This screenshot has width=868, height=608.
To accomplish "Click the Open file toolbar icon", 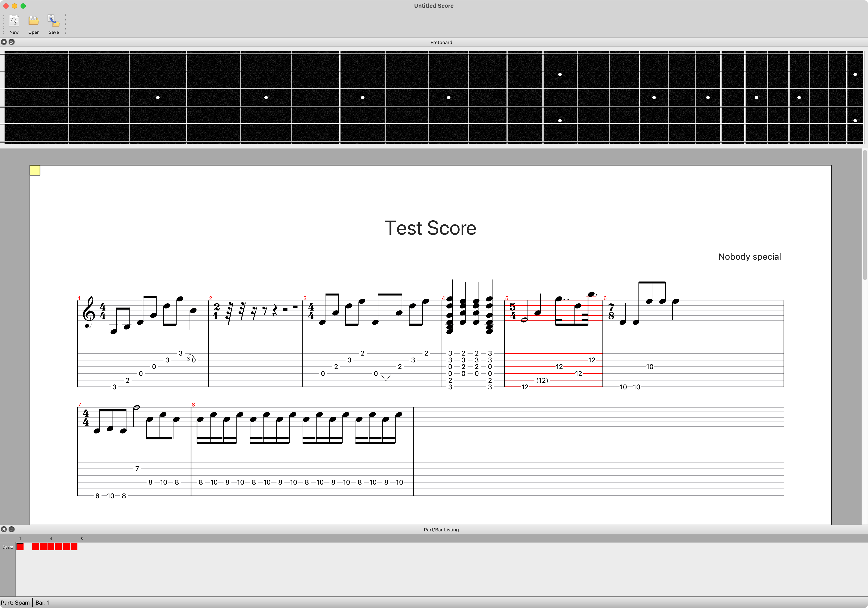I will tap(34, 21).
